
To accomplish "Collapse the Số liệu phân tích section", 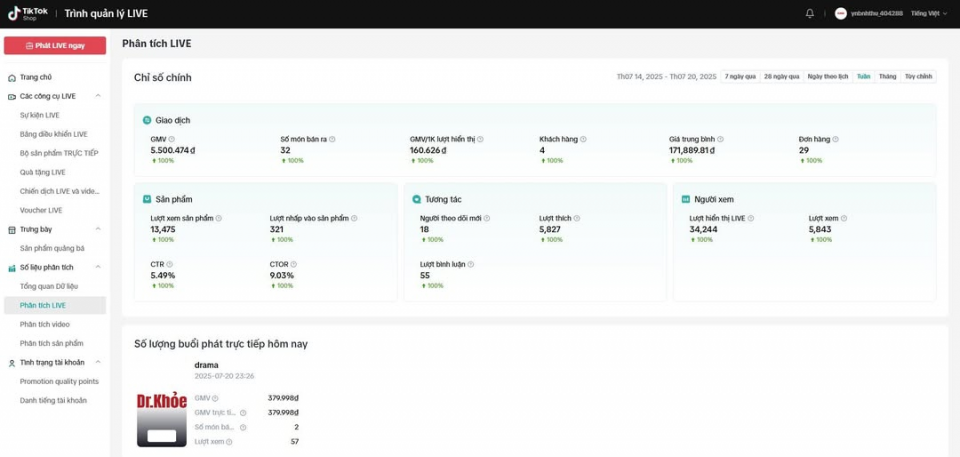I will pyautogui.click(x=98, y=267).
